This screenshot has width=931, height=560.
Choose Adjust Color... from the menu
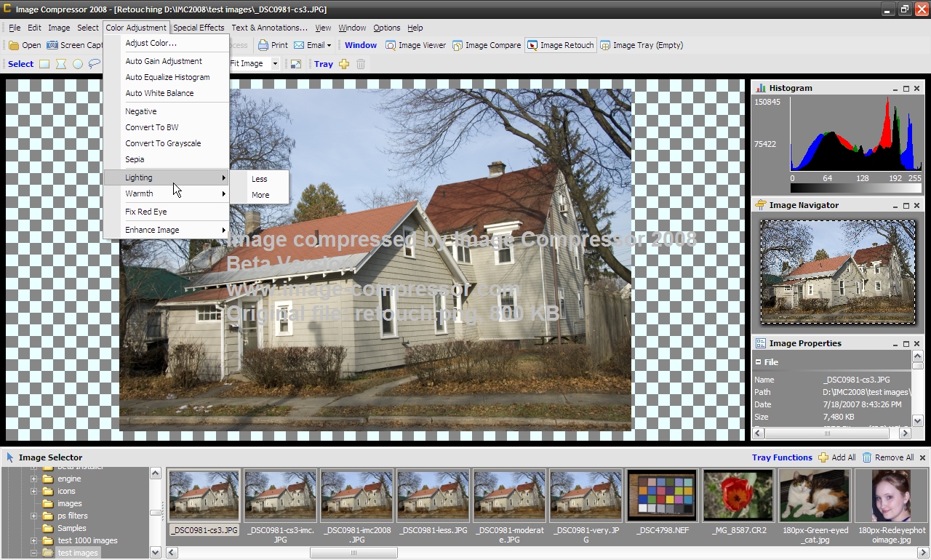tap(167, 43)
